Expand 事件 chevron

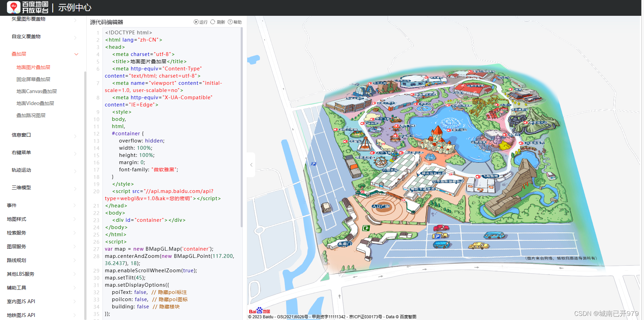pyautogui.click(x=75, y=205)
